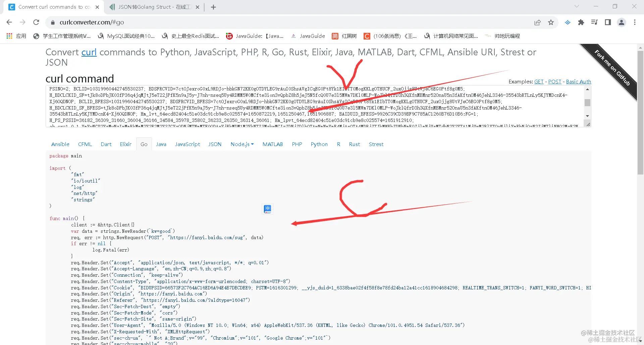Select the Rust output tab
This screenshot has height=345, width=644.
point(355,144)
